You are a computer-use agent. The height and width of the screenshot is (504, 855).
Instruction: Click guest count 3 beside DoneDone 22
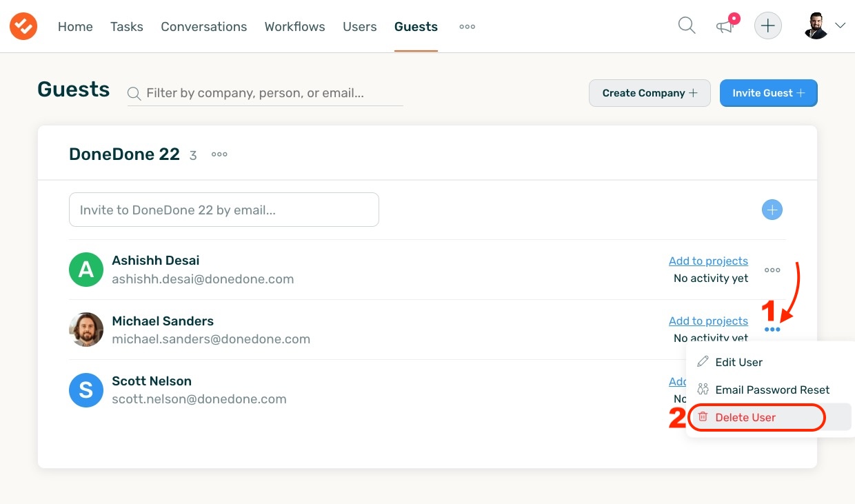pyautogui.click(x=193, y=156)
